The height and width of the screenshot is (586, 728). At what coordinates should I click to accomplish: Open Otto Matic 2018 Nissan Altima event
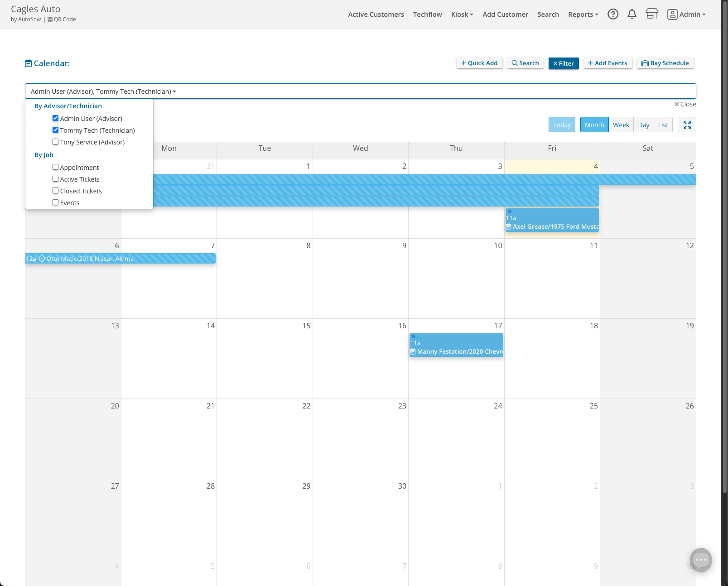[x=120, y=259]
